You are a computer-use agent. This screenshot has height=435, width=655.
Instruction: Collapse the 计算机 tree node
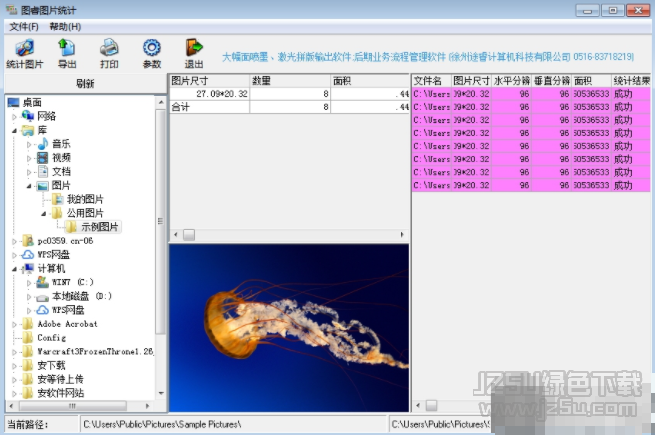coord(14,269)
